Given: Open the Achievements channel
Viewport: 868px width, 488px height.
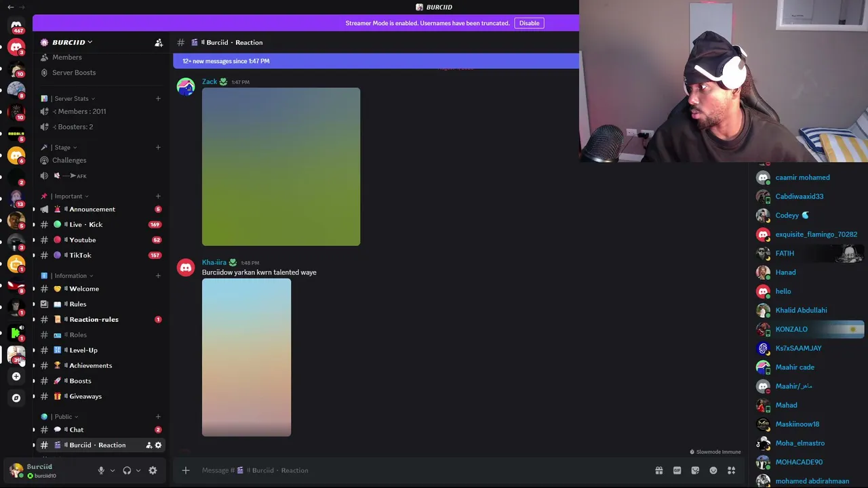Looking at the screenshot, I should click(100, 365).
